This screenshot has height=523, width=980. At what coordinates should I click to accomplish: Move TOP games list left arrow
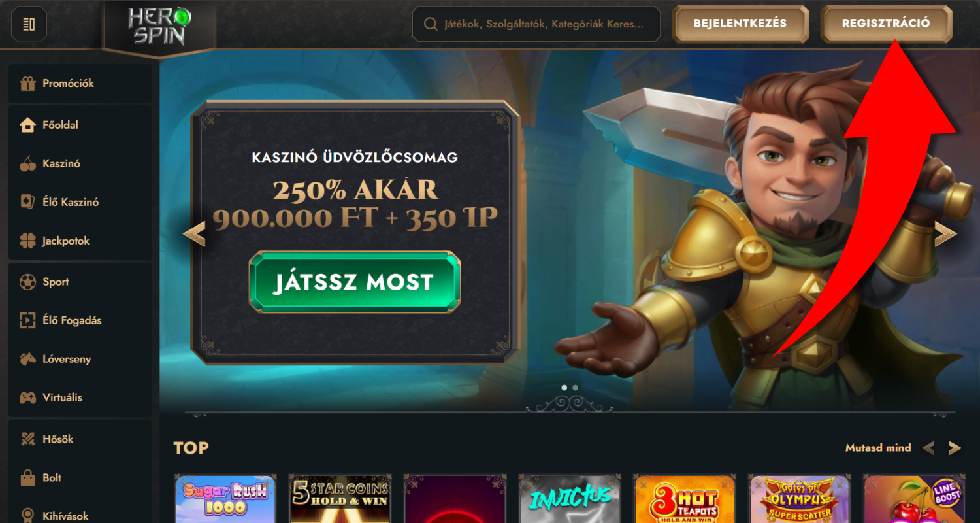pyautogui.click(x=928, y=448)
